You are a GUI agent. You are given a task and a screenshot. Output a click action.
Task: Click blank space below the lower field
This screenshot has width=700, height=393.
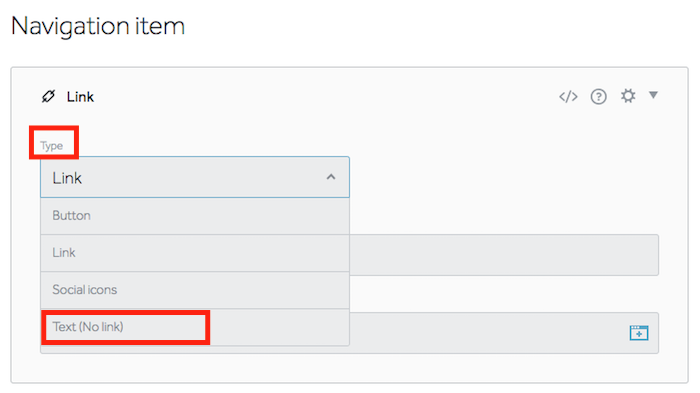[349, 368]
